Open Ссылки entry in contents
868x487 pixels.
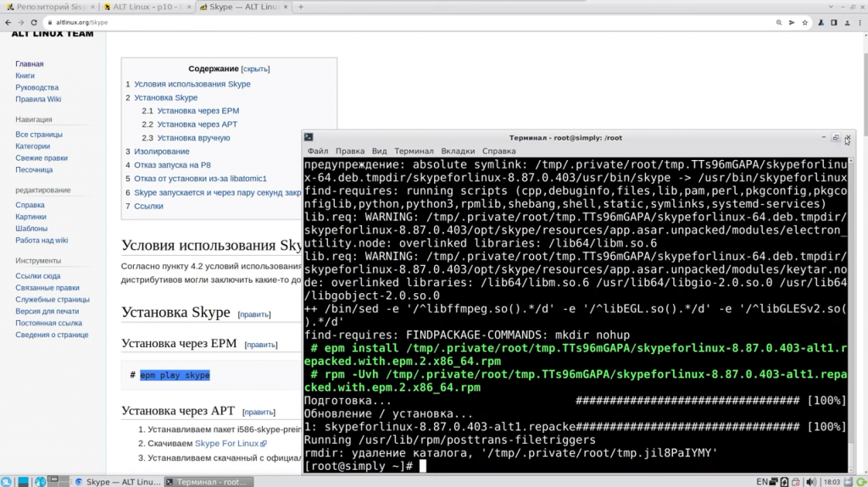click(x=148, y=206)
